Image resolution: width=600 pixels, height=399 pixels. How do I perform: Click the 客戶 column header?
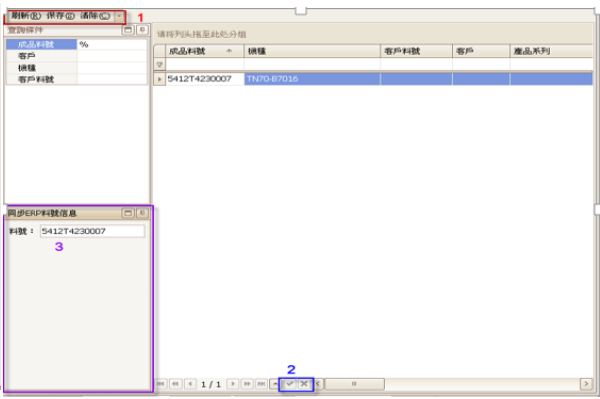click(x=481, y=51)
